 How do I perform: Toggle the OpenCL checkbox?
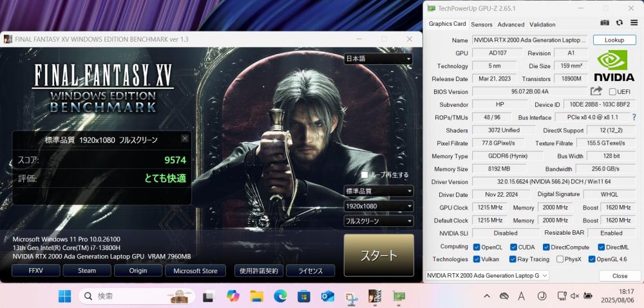pos(477,247)
